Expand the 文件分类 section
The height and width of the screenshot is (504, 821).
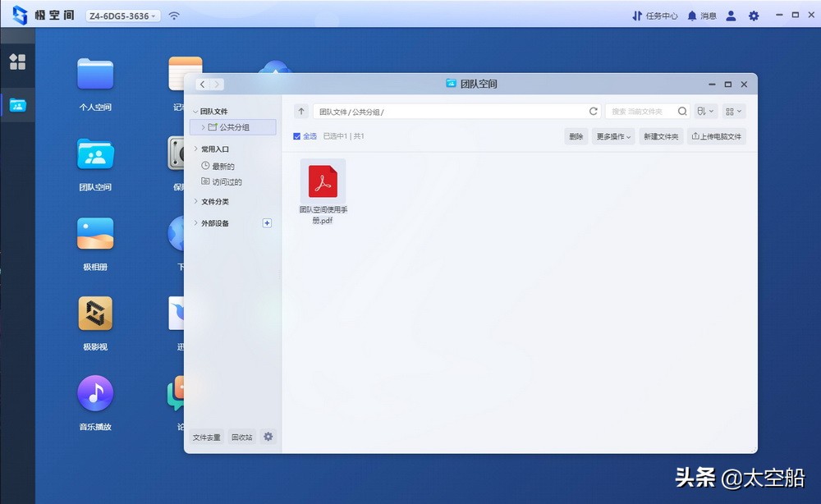point(196,201)
